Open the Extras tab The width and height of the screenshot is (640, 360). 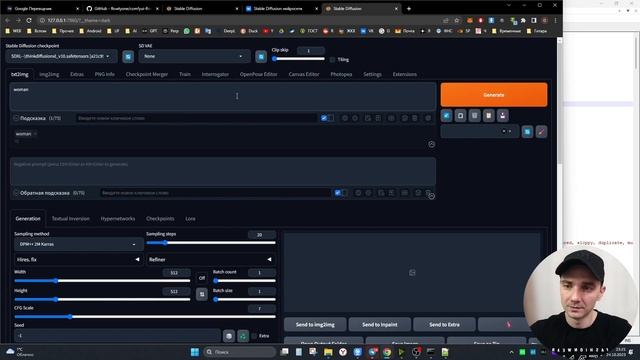coord(77,74)
